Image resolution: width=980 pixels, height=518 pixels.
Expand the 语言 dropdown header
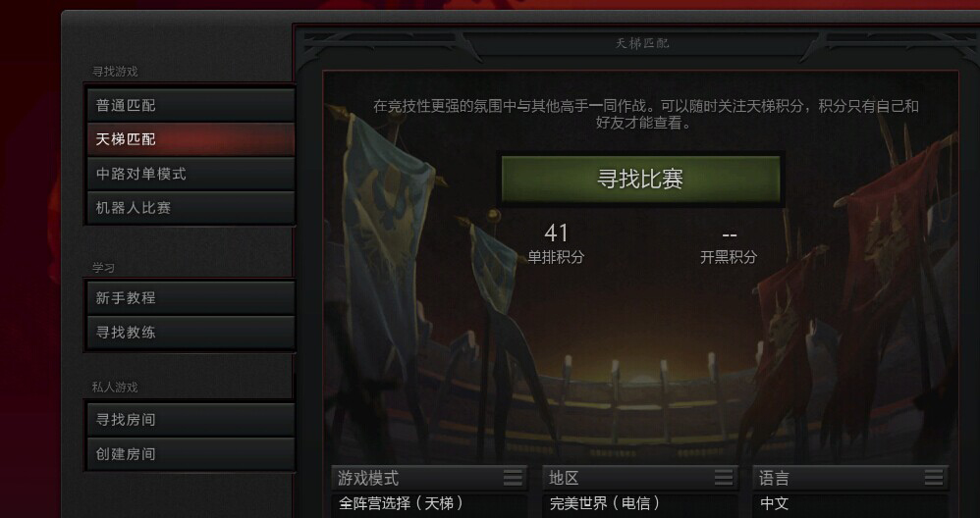(x=850, y=478)
